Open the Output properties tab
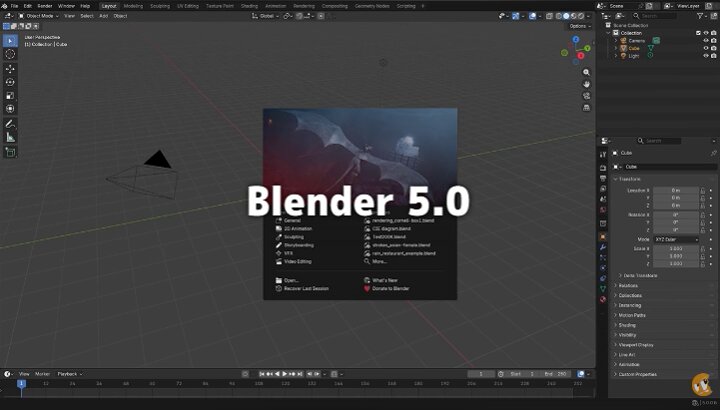This screenshot has width=720, height=410. tap(603, 178)
